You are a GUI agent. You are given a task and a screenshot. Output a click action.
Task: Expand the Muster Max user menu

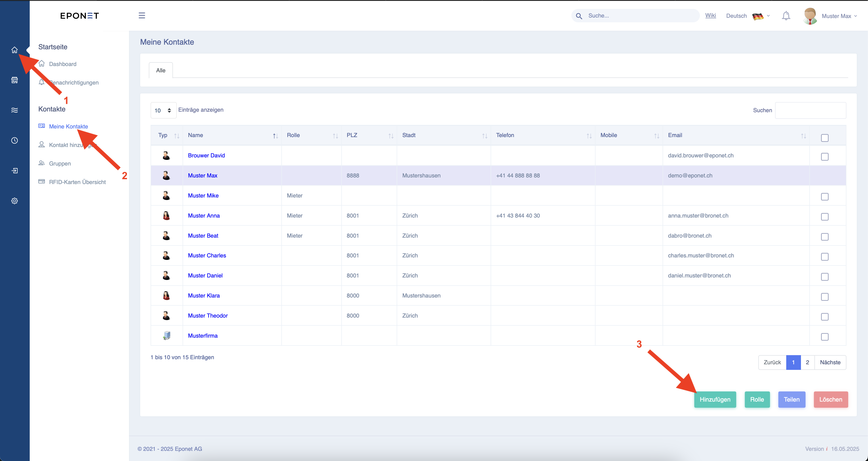tap(839, 16)
